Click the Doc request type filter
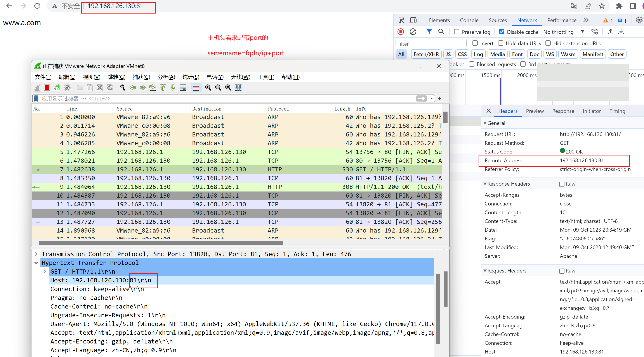This screenshot has width=644, height=357. pyautogui.click(x=534, y=54)
